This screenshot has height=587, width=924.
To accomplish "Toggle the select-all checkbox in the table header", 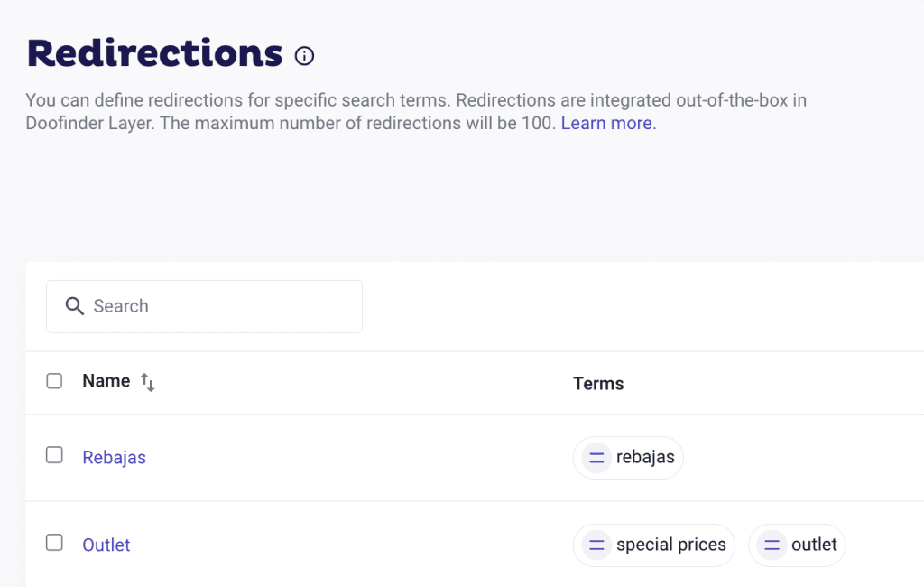I will pos(54,381).
